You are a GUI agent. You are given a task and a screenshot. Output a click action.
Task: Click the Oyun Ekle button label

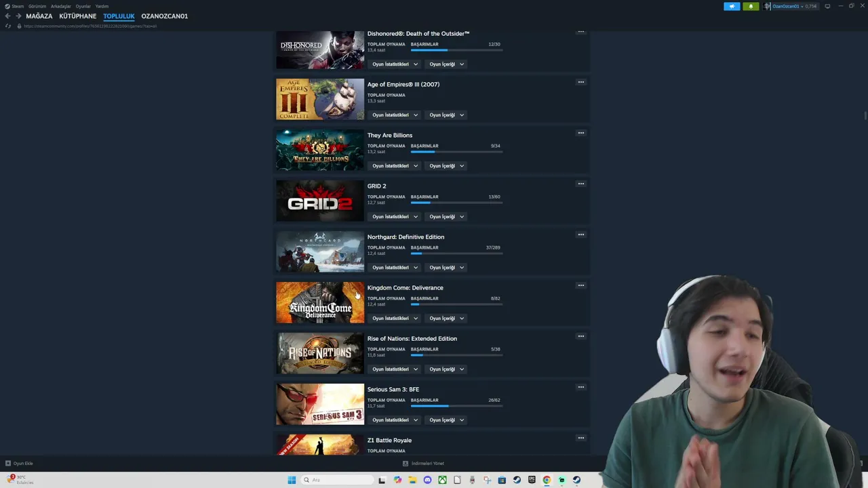click(23, 464)
